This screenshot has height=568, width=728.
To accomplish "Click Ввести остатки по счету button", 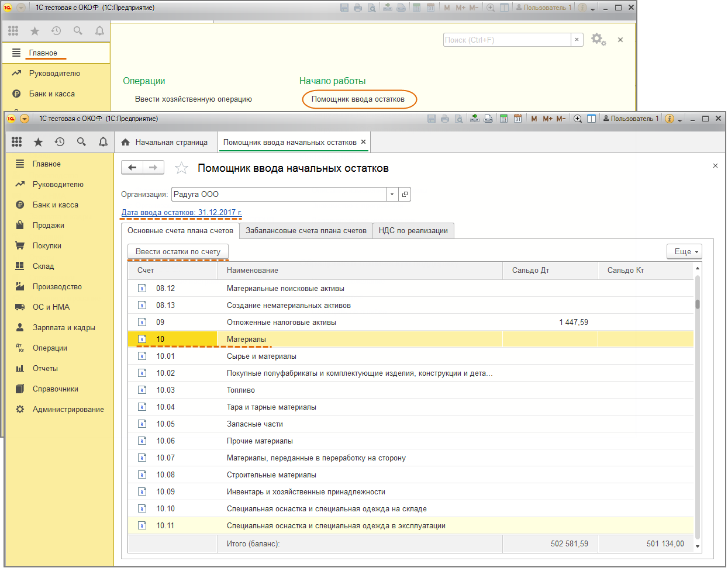I will (178, 252).
